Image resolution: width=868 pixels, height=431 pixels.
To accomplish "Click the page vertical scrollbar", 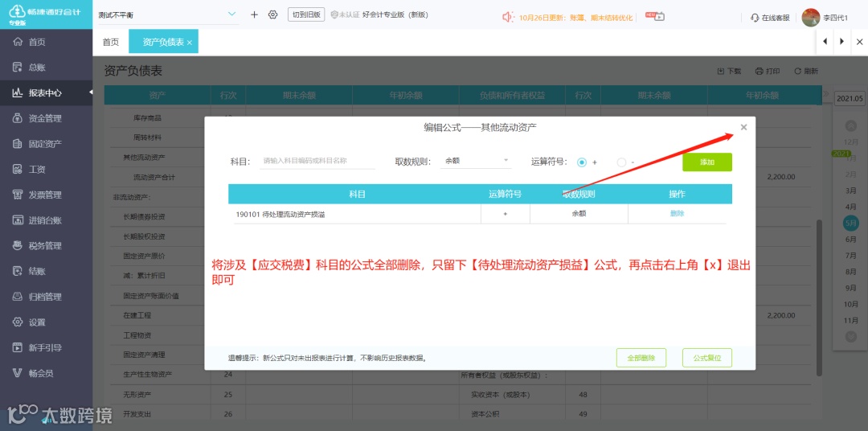I will pos(820,298).
